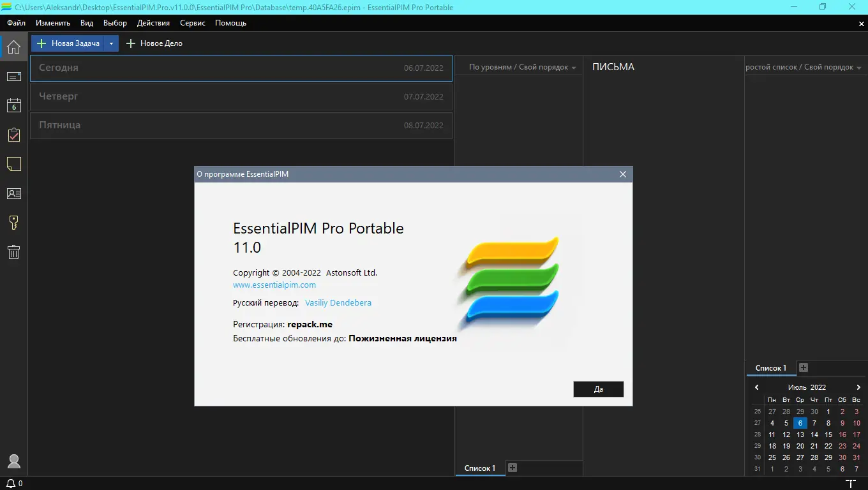
Task: Select the Пятница day section
Action: tap(241, 125)
